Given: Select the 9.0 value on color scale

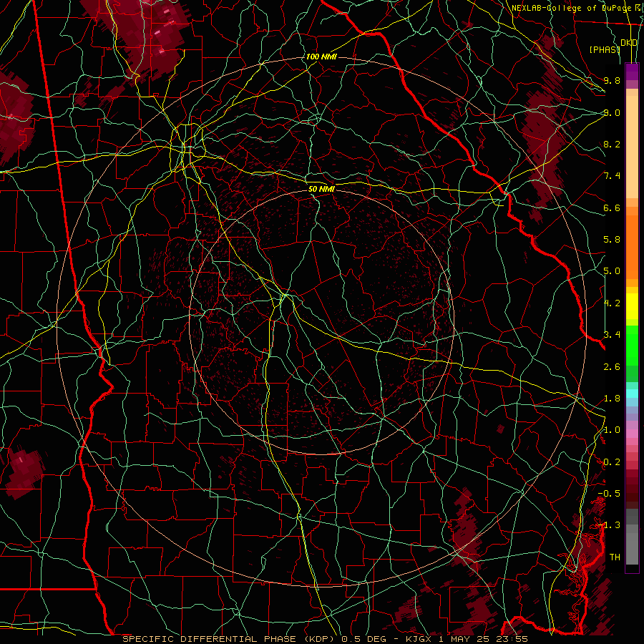Looking at the screenshot, I should pyautogui.click(x=612, y=112).
